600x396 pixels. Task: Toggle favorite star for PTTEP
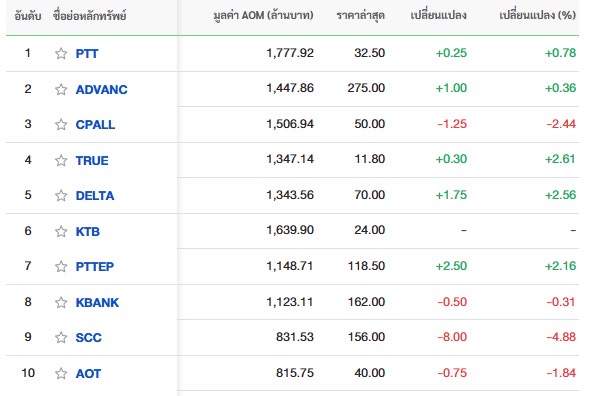[61, 266]
